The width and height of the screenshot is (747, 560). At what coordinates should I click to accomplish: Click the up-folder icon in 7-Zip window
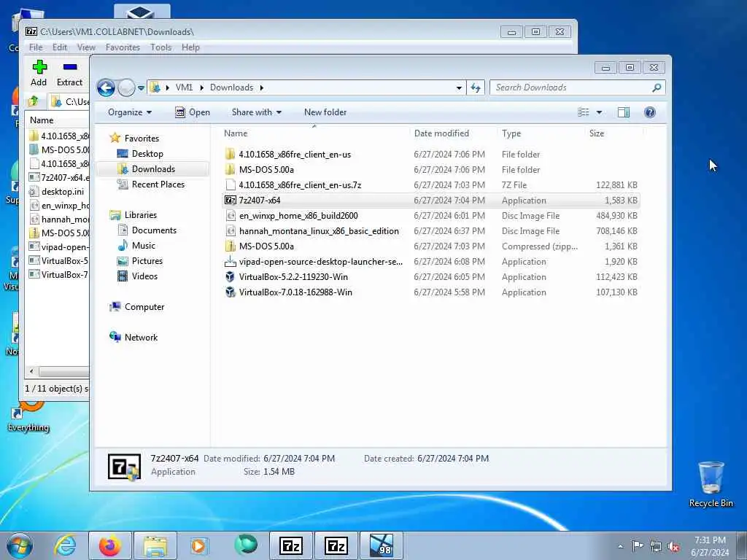pos(34,101)
